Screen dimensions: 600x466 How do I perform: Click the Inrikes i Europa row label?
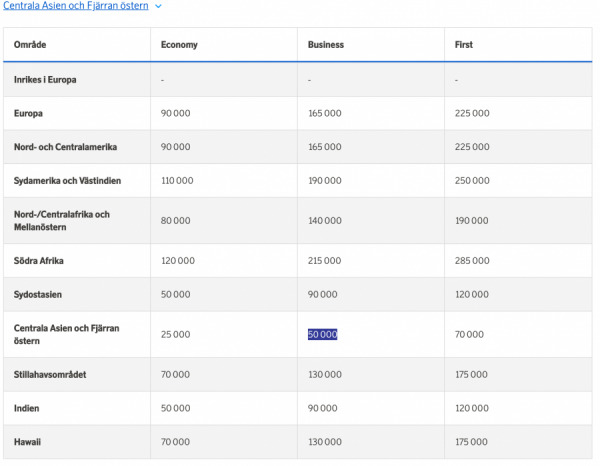coord(46,79)
